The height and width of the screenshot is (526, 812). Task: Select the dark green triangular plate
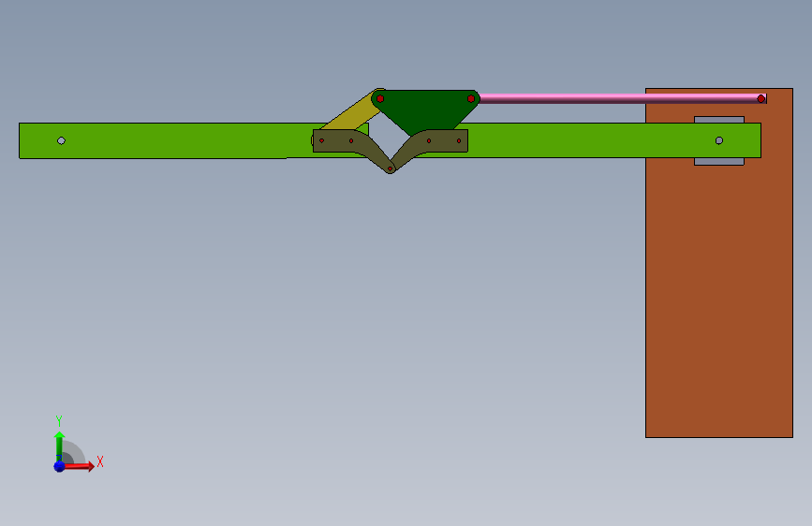coord(426,110)
